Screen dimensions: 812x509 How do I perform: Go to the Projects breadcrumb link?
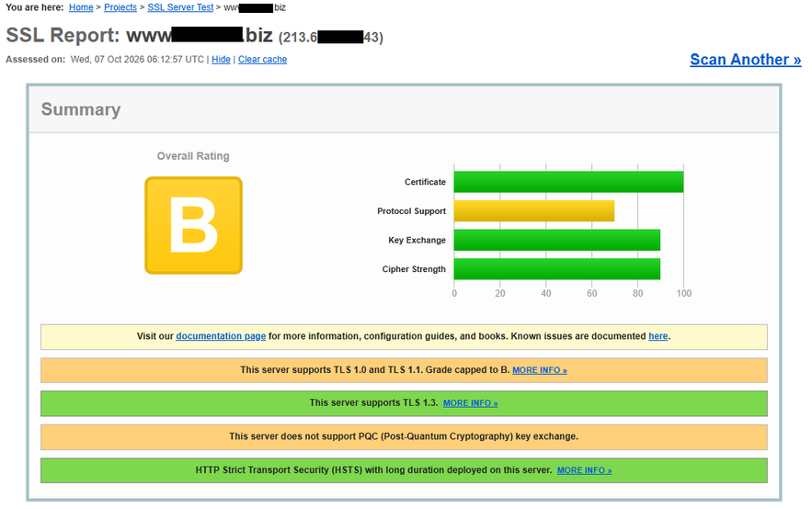point(120,7)
